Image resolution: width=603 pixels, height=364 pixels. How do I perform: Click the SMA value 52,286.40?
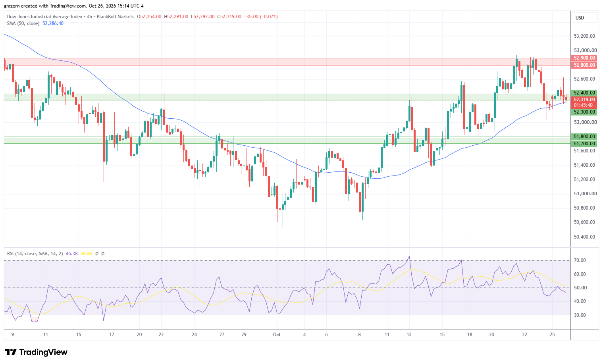(x=53, y=23)
